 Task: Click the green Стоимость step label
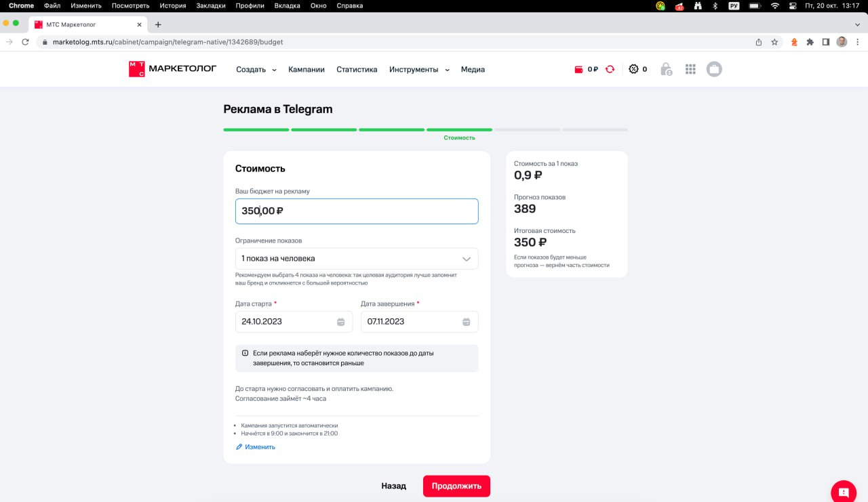459,138
